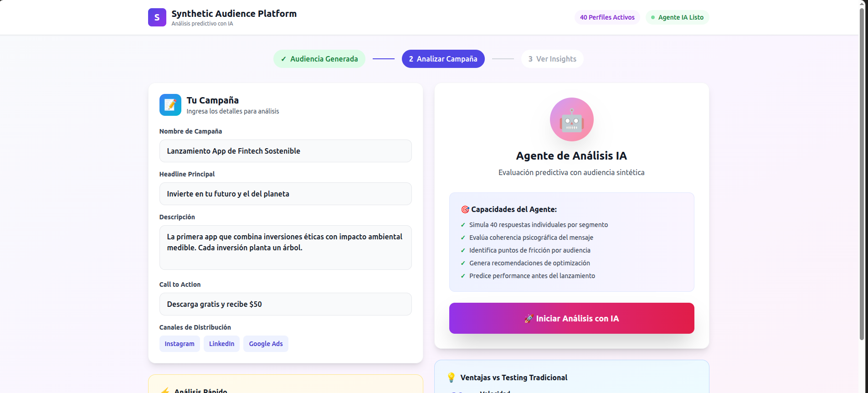Click the robot avatar icon
Image resolution: width=868 pixels, height=393 pixels.
(571, 119)
